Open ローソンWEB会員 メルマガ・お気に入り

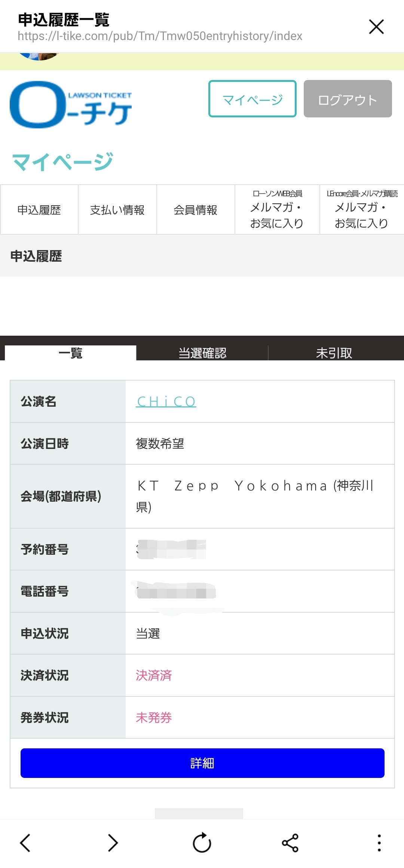[x=277, y=210]
